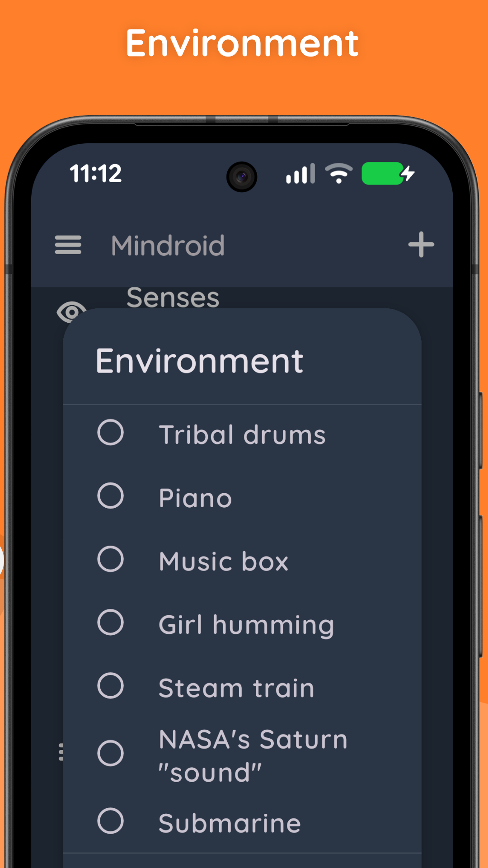Tap the cellular signal bars icon
Image resolution: width=488 pixels, height=868 pixels.
coord(300,173)
